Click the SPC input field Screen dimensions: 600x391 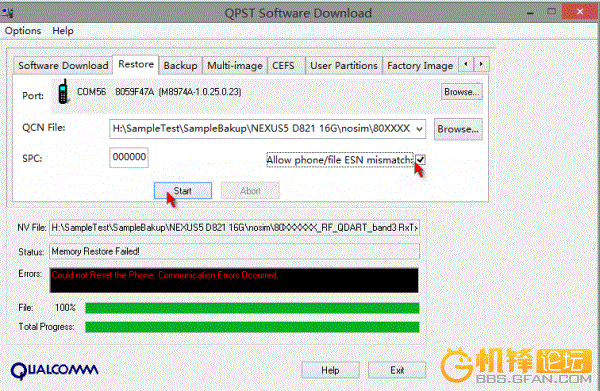[129, 157]
